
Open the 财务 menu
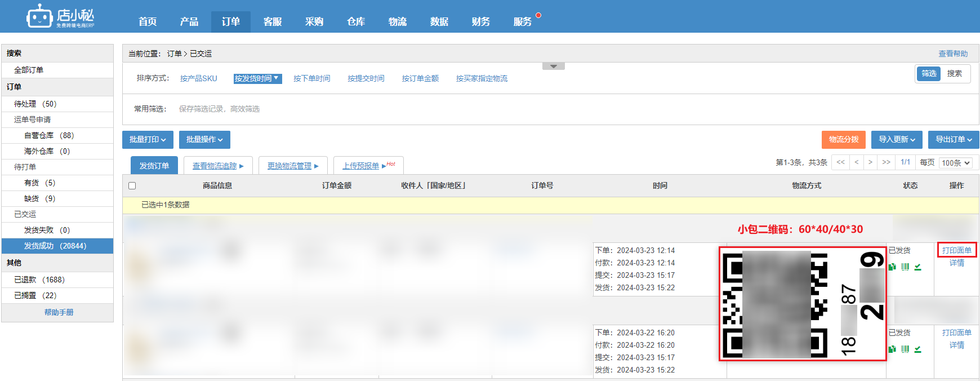click(481, 21)
